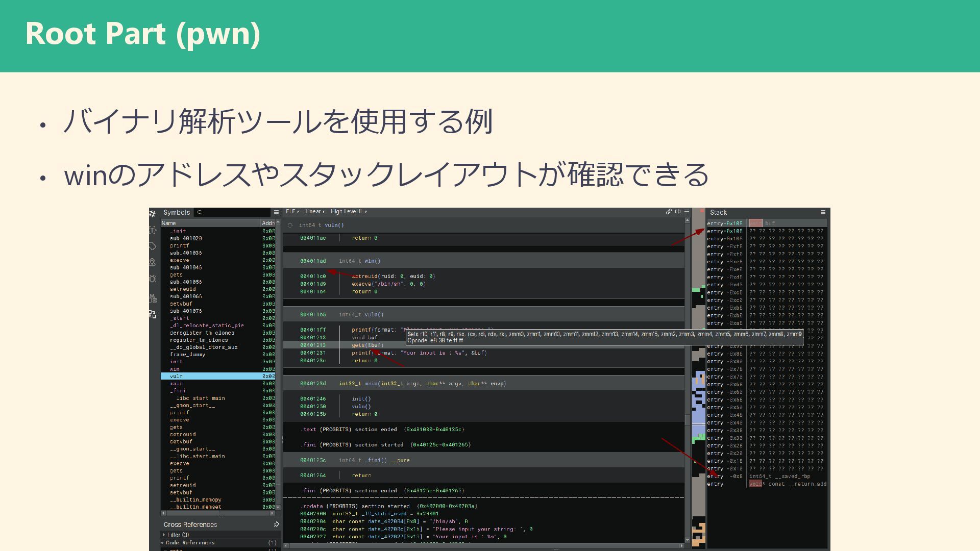This screenshot has height=551, width=980.
Task: Click the gets(&buf) line in vuln
Action: tap(367, 345)
